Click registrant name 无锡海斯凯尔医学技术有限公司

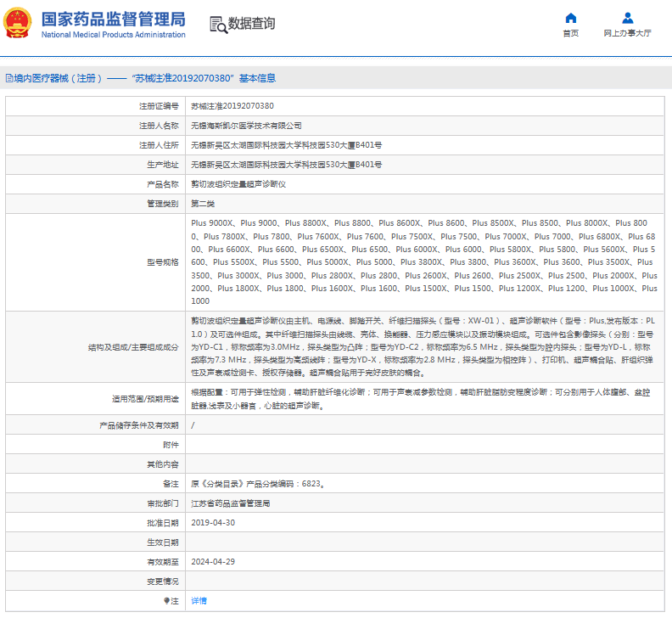pos(245,126)
